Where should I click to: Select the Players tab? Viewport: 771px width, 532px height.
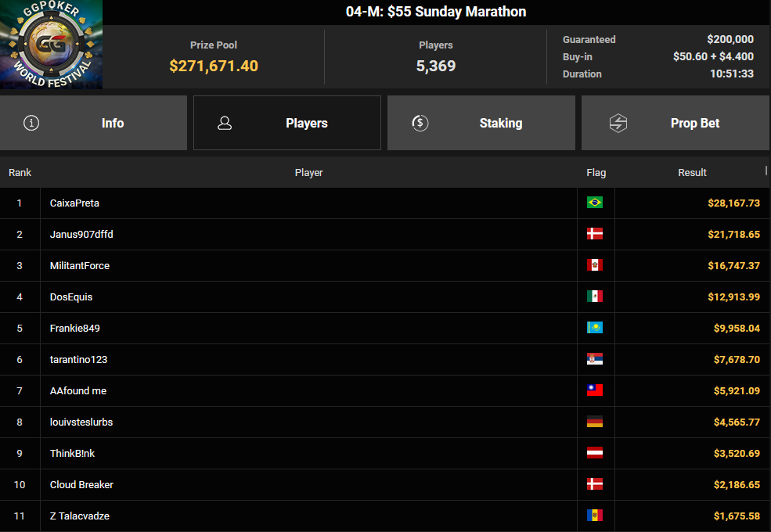pyautogui.click(x=287, y=123)
